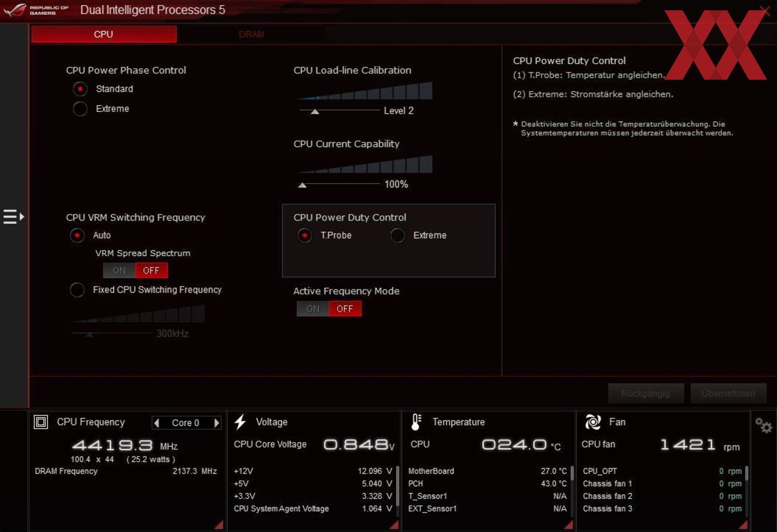The width and height of the screenshot is (777, 532).
Task: Expand CPU Frequency panel corner arrow
Action: pyautogui.click(x=219, y=525)
